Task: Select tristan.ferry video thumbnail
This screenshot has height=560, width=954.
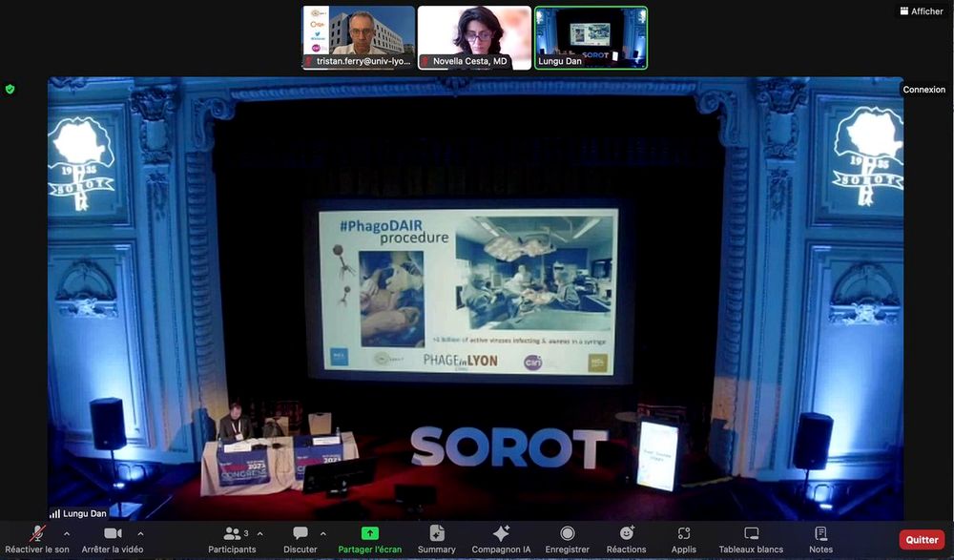Action: click(359, 38)
